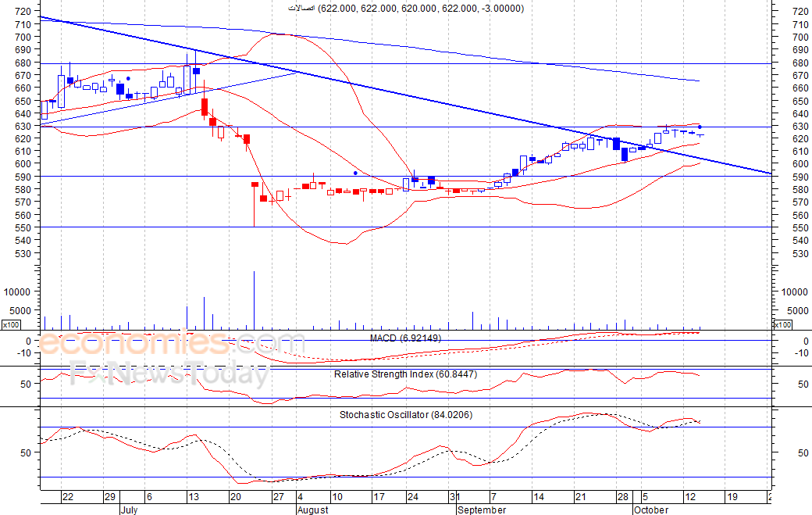Click date label 22 on the time axis
812x515 pixels.
(x=68, y=497)
